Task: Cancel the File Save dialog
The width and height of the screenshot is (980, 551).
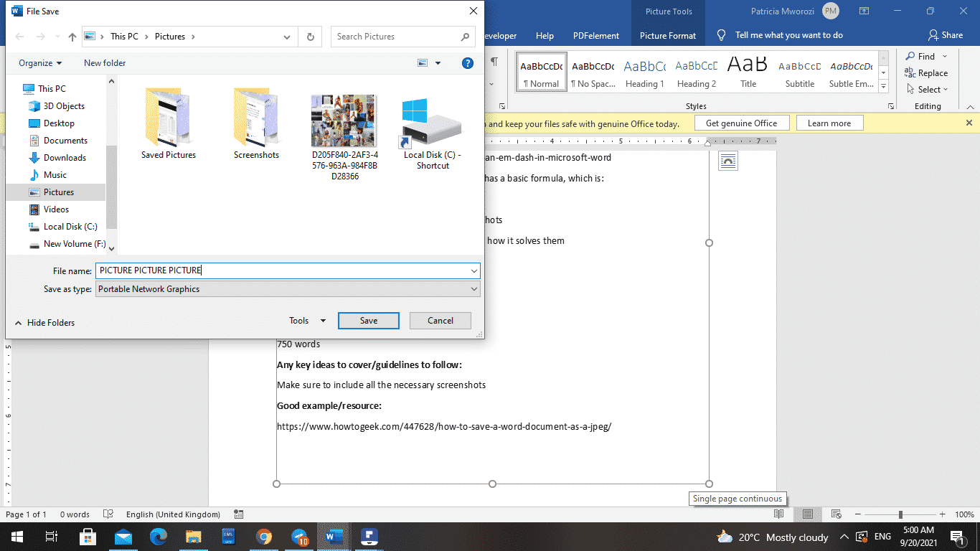Action: click(x=440, y=321)
